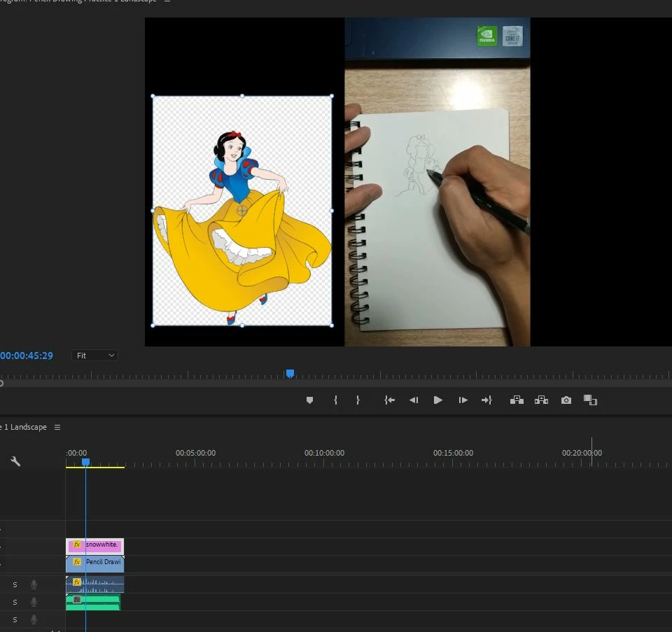Click the top-middle transform handle of Snow White image
The height and width of the screenshot is (632, 672).
click(242, 96)
